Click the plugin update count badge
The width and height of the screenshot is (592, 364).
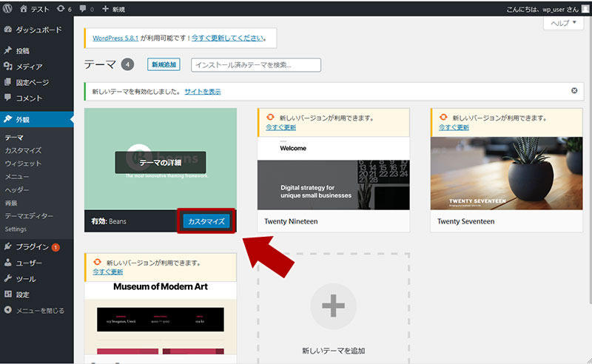[x=55, y=247]
